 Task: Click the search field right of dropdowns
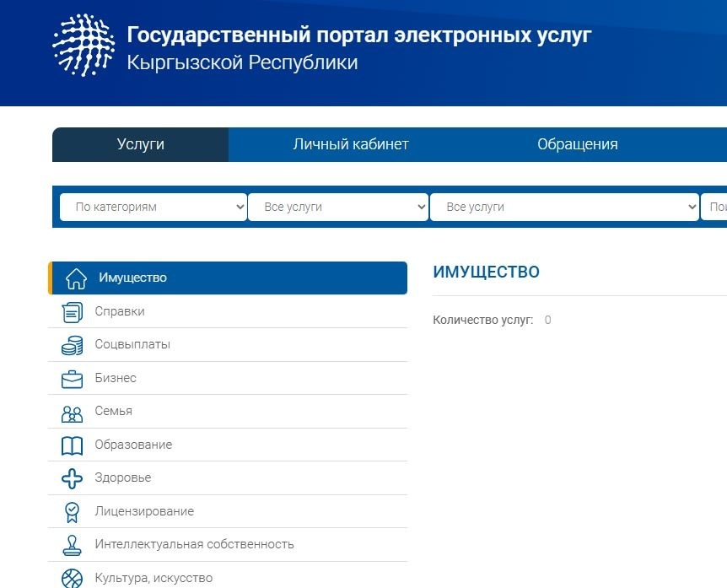coord(714,207)
